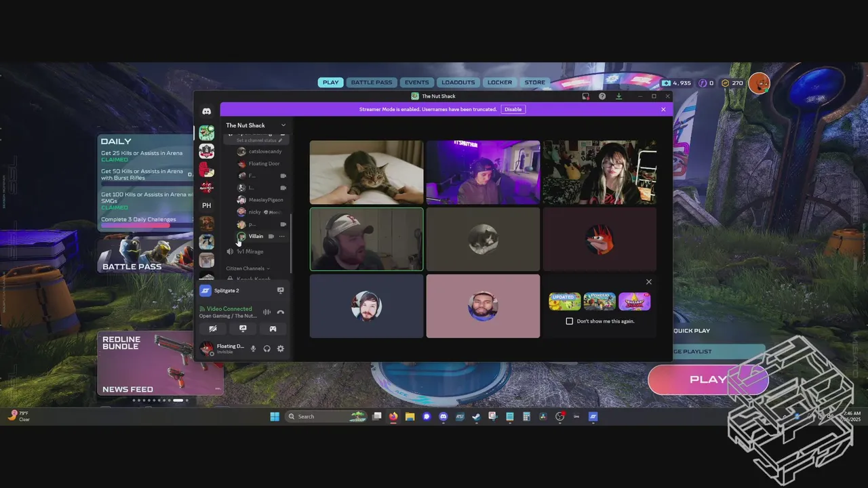Viewport: 868px width, 488px height.
Task: Switch to the PLAY tab in Splitgate
Action: 330,83
